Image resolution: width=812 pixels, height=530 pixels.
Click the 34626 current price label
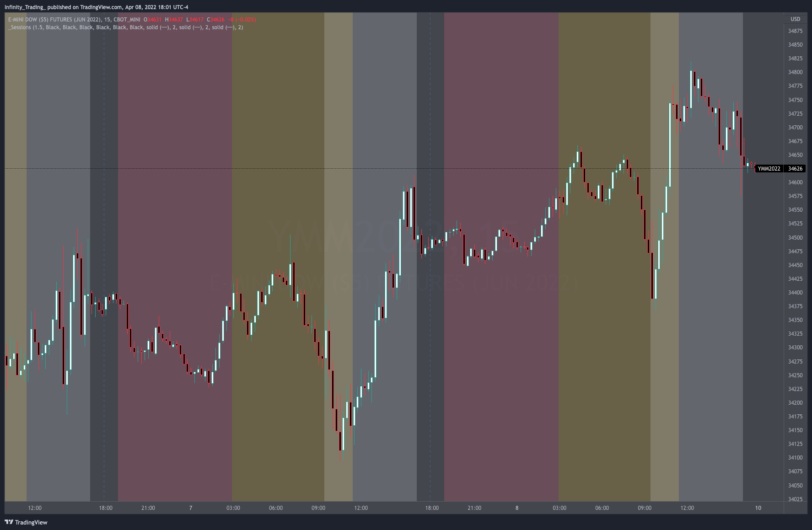795,169
